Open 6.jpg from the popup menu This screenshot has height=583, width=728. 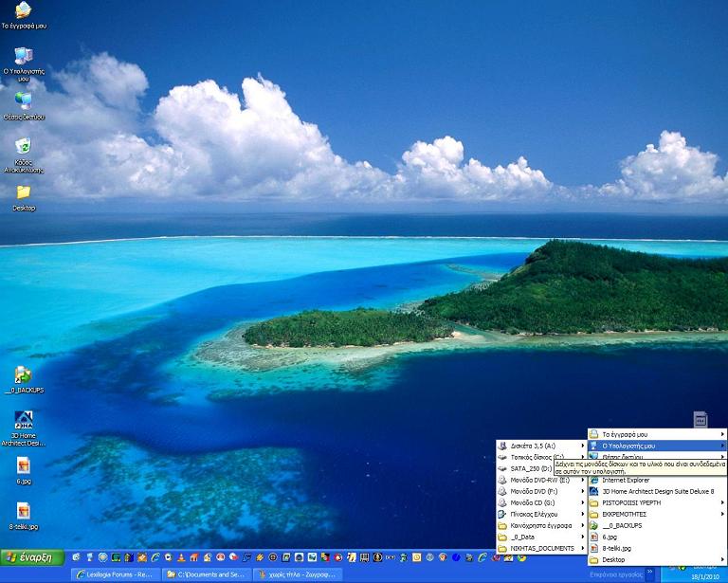click(x=658, y=537)
